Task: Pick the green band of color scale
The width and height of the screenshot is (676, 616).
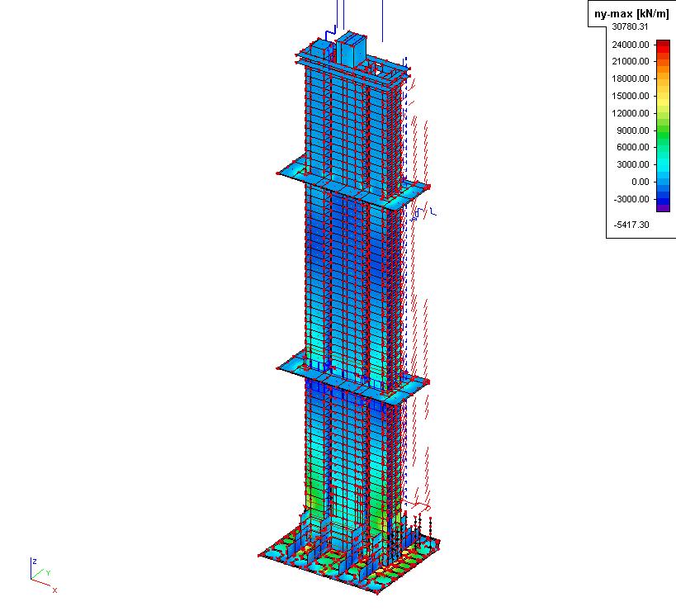Action: click(x=663, y=137)
